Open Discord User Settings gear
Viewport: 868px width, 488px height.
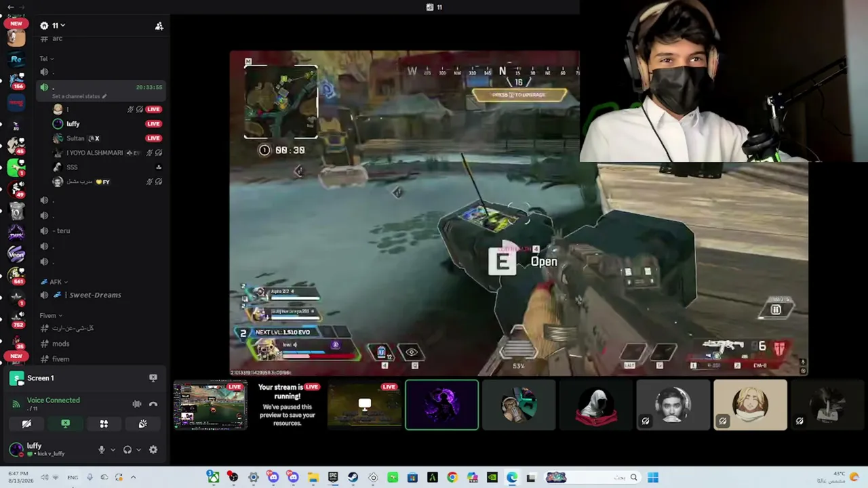point(153,449)
